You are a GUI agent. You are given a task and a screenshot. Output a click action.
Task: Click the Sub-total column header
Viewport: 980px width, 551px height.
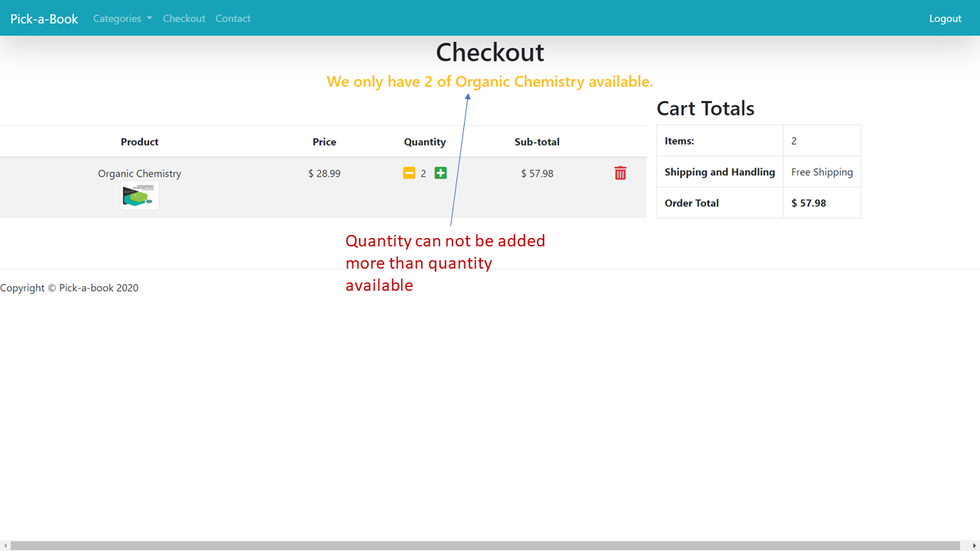click(537, 142)
